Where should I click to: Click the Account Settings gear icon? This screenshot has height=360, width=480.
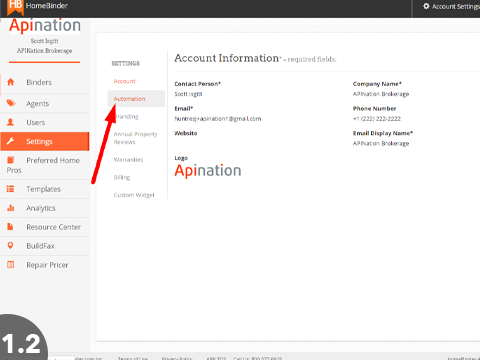click(426, 6)
